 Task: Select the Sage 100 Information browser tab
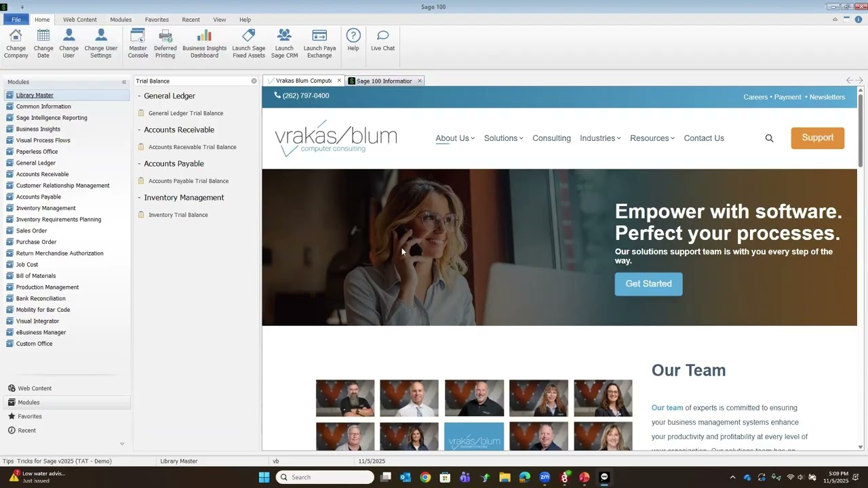tap(384, 81)
